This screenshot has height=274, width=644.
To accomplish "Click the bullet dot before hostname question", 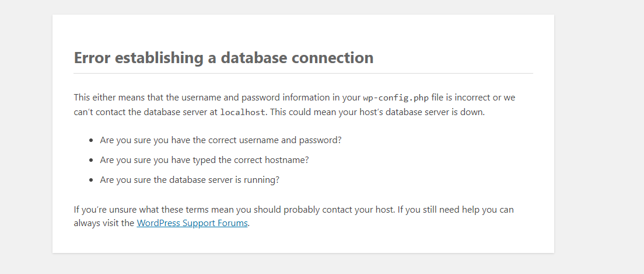I will [91, 160].
